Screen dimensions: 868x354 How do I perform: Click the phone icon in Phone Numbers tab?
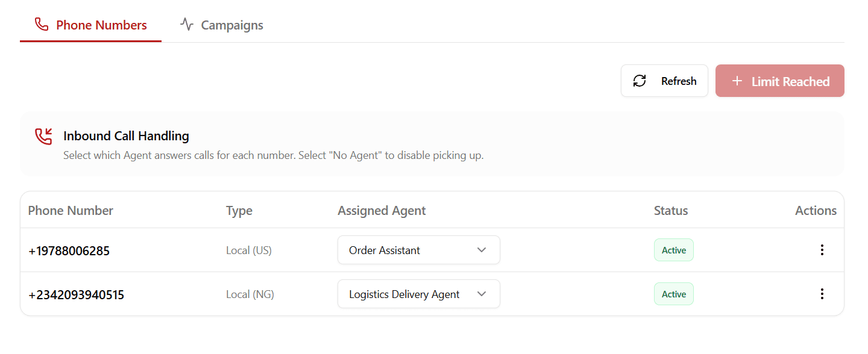click(42, 25)
